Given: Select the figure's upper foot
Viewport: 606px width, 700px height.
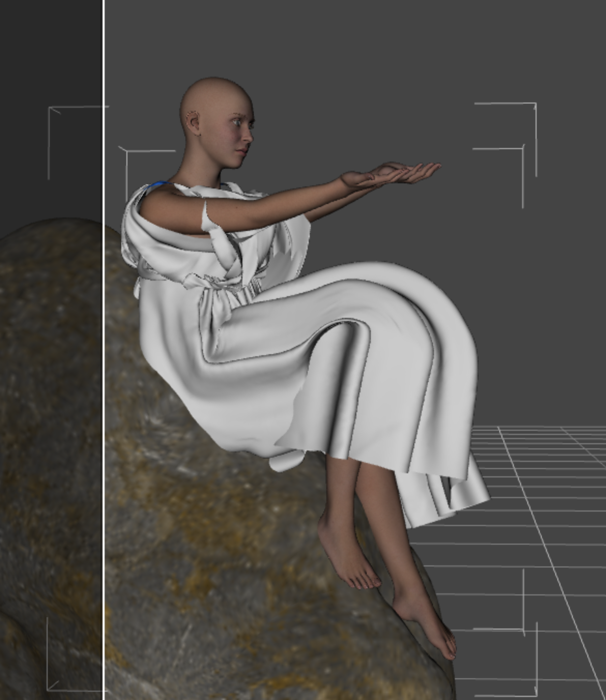Looking at the screenshot, I should click(347, 559).
